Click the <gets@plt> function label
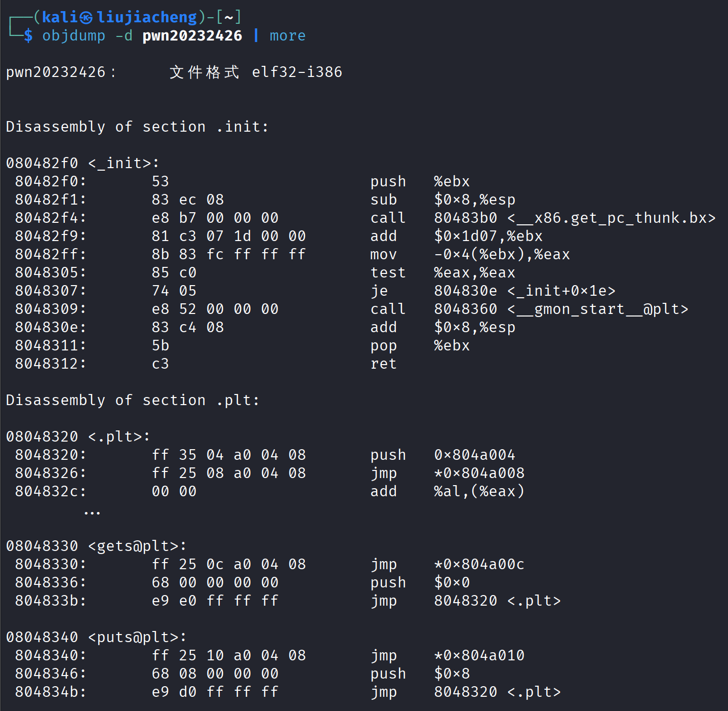Viewport: 728px width, 711px height. (137, 546)
